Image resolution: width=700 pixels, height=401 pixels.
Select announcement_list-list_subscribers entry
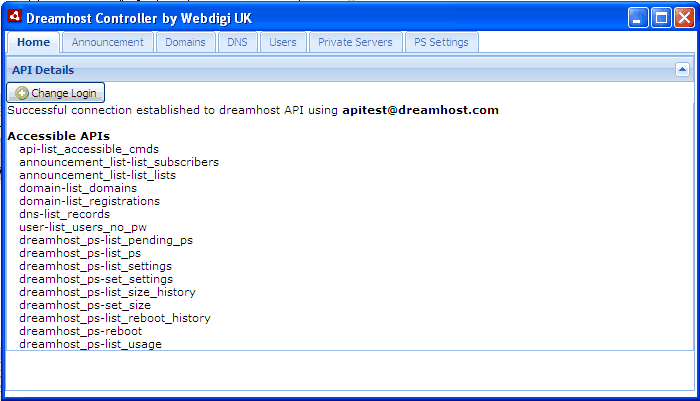[x=119, y=162]
